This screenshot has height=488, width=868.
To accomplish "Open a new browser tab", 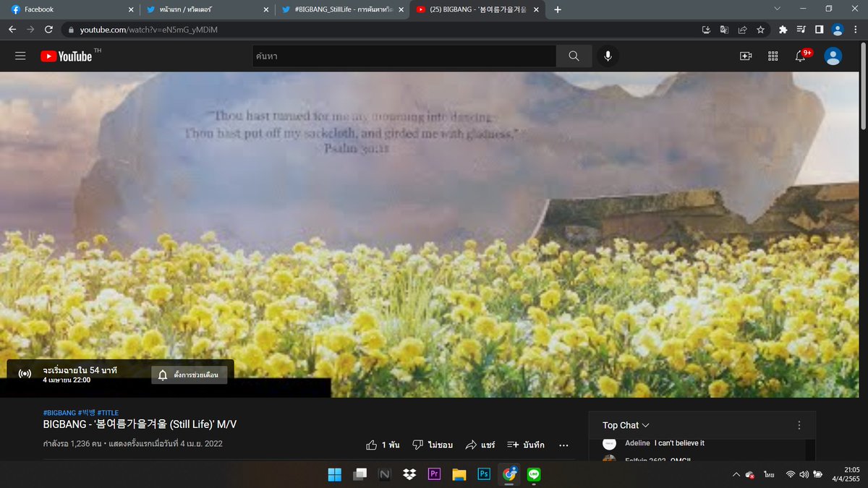I will coord(558,9).
